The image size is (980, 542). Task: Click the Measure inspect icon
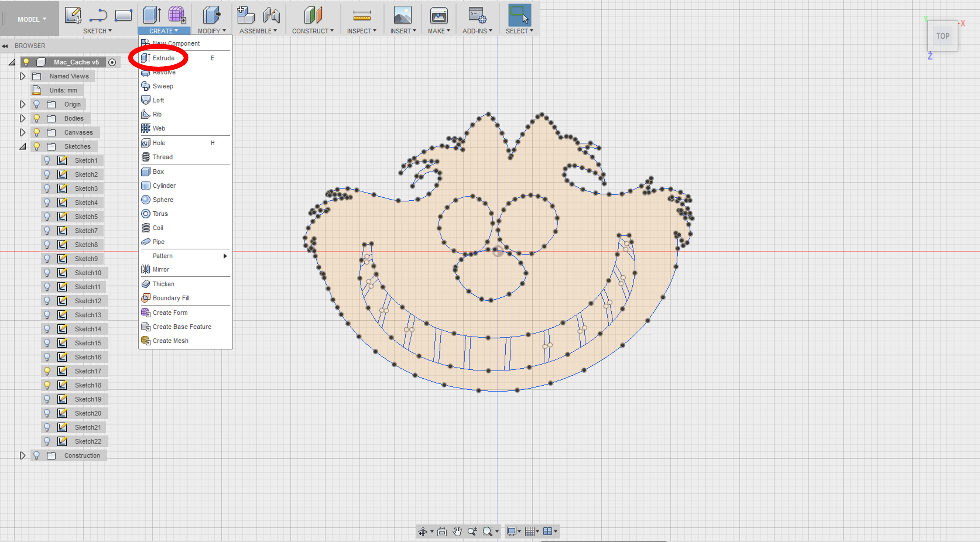362,16
